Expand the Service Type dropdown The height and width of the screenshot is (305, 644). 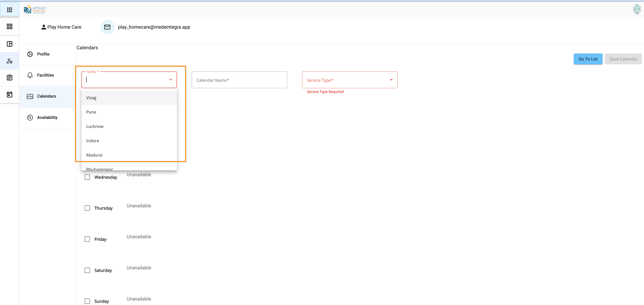(391, 80)
